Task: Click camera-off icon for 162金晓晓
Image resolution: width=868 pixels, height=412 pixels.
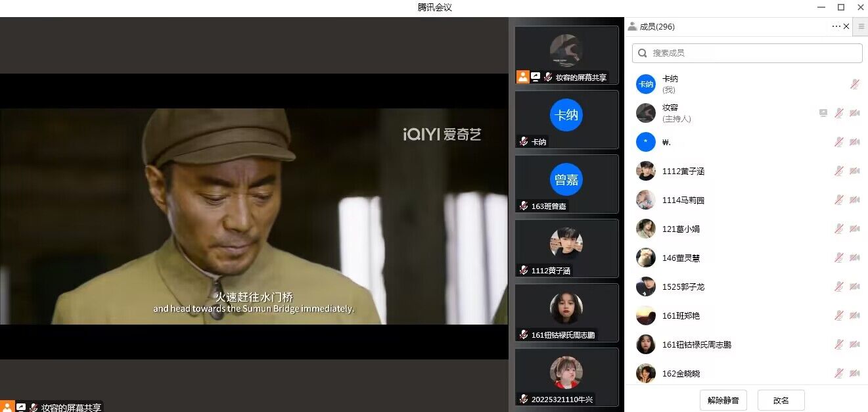Action: [854, 373]
